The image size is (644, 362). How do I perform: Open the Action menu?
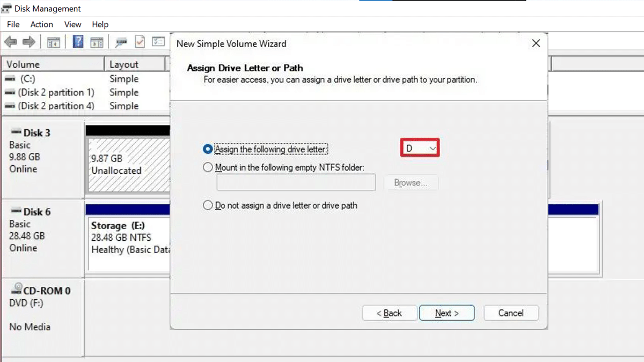click(42, 24)
